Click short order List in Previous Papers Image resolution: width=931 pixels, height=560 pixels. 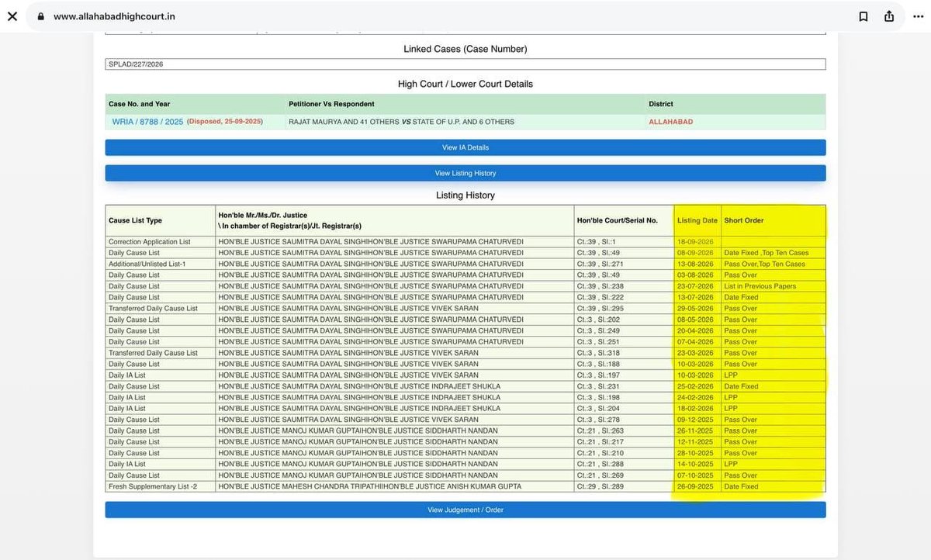[x=760, y=286]
